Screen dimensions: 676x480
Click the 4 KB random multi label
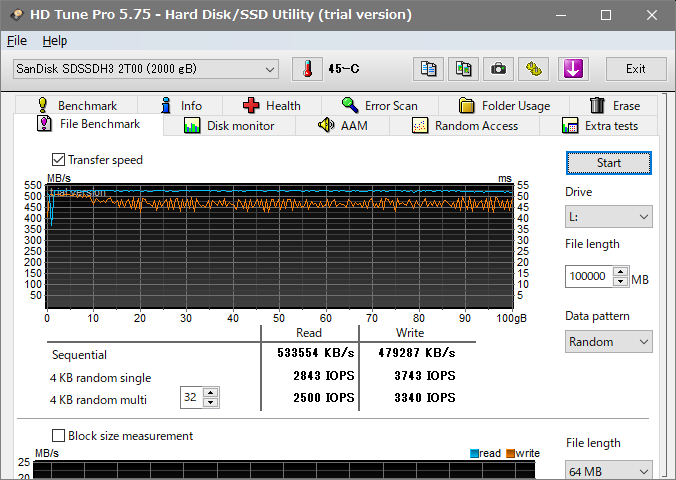pyautogui.click(x=98, y=400)
